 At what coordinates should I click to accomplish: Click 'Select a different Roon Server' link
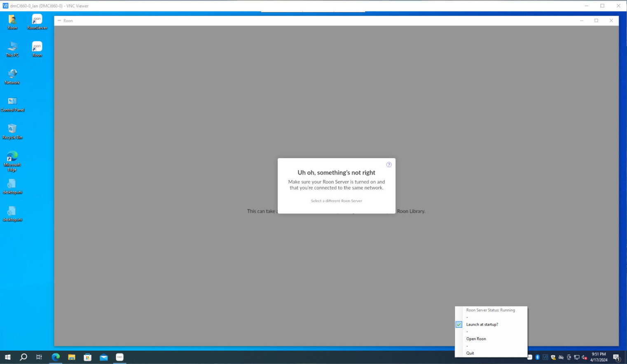point(337,201)
